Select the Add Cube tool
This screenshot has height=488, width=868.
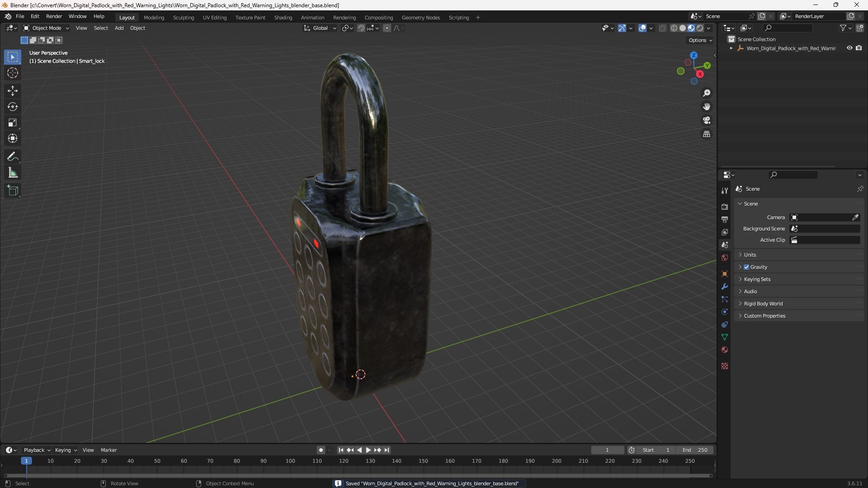pyautogui.click(x=13, y=191)
